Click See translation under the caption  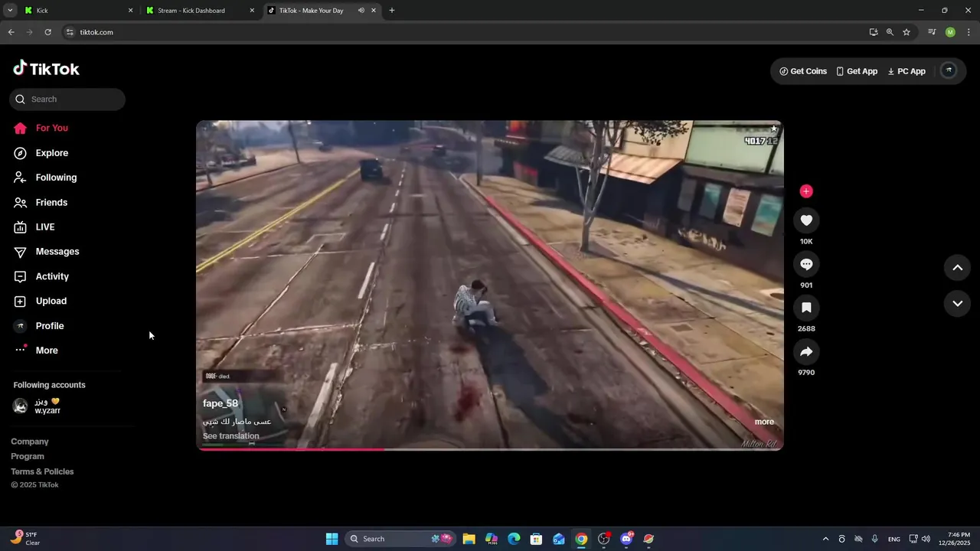click(231, 436)
